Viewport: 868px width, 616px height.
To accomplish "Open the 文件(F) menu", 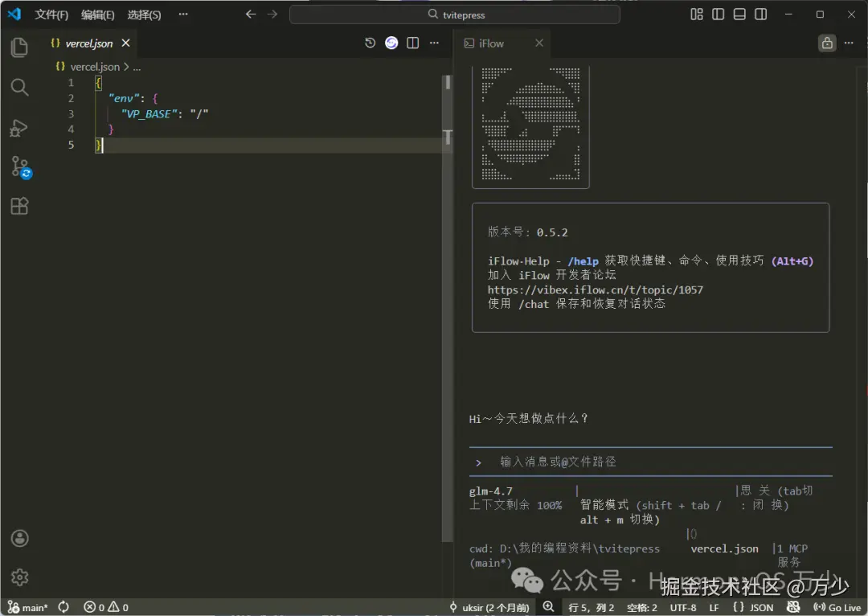I will tap(51, 14).
